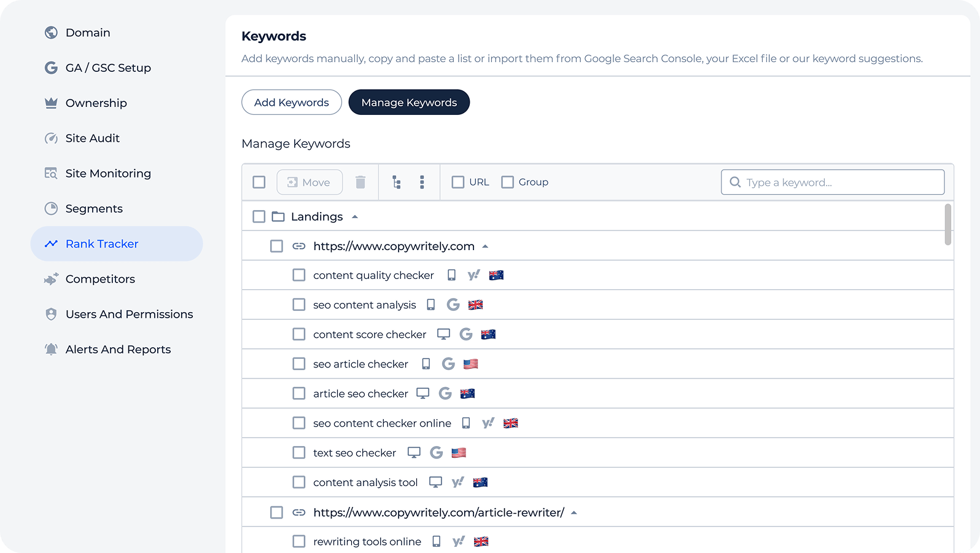The height and width of the screenshot is (553, 980).
Task: Click UK flag for seo content analysis
Action: click(x=476, y=305)
